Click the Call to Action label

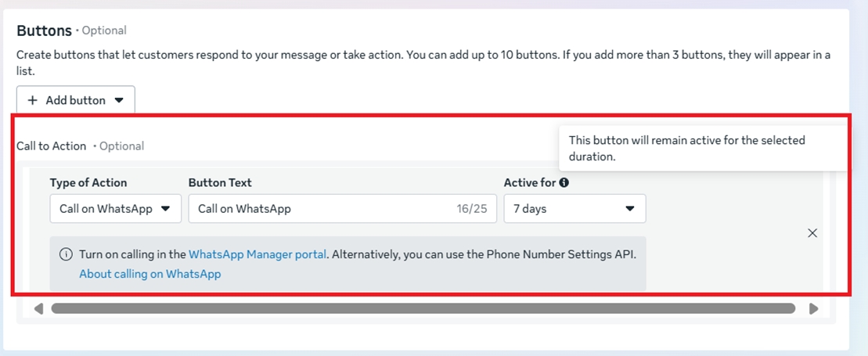52,146
